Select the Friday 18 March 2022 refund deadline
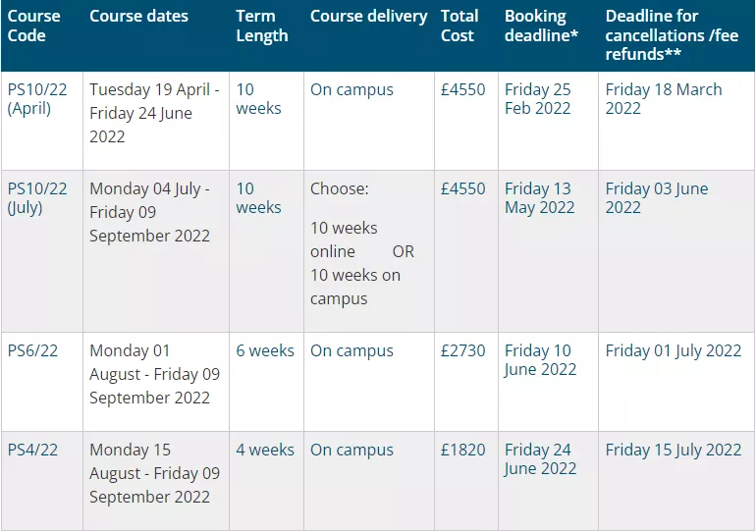Viewport: 756px width, 532px height. click(x=663, y=99)
